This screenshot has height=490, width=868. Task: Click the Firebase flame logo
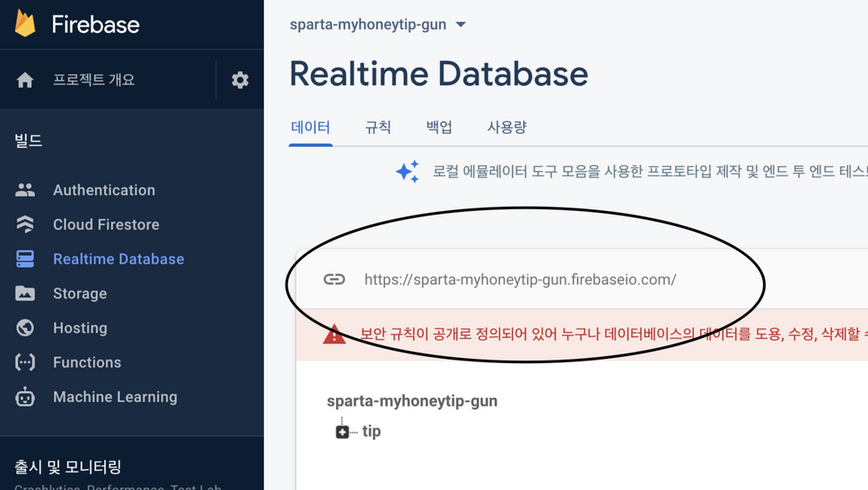[x=25, y=23]
